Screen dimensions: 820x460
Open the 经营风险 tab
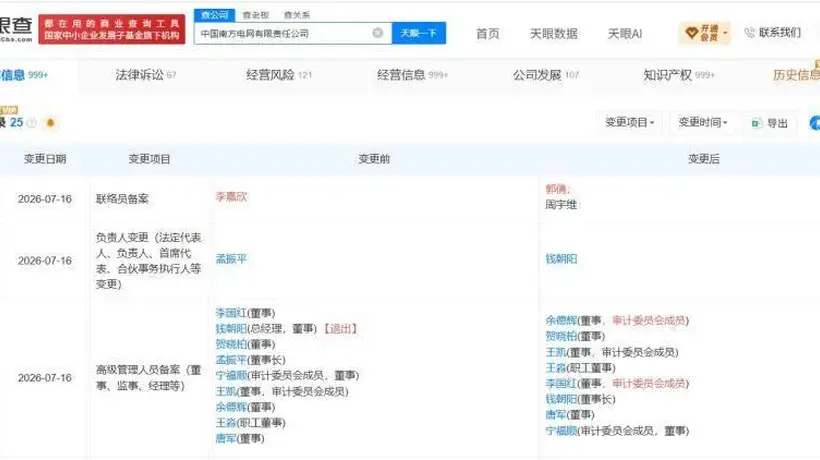point(279,75)
